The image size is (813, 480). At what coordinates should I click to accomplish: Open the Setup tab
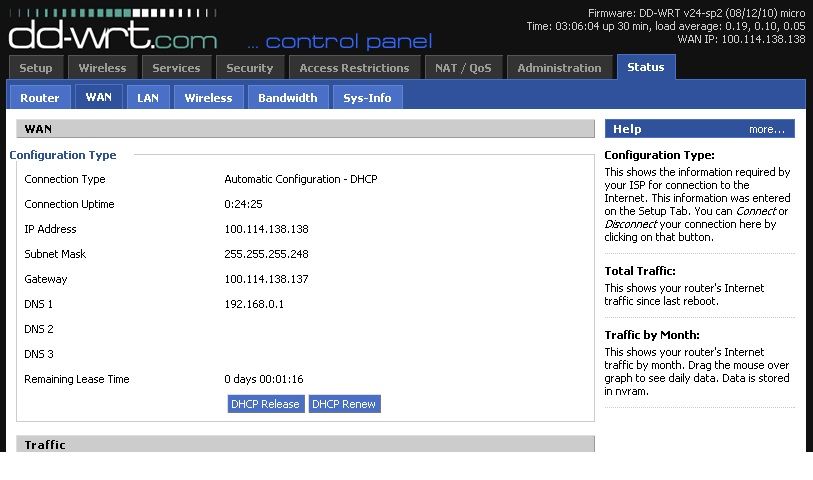[36, 67]
